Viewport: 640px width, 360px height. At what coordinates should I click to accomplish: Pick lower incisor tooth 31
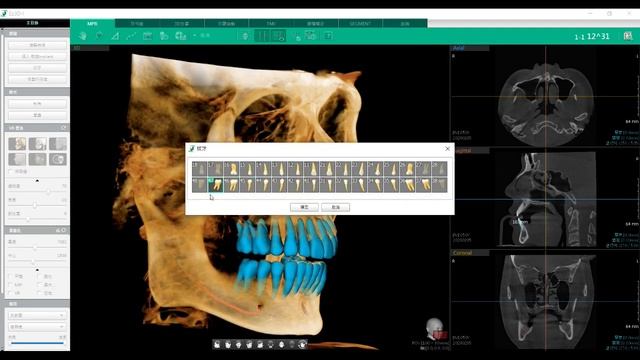pyautogui.click(x=327, y=184)
